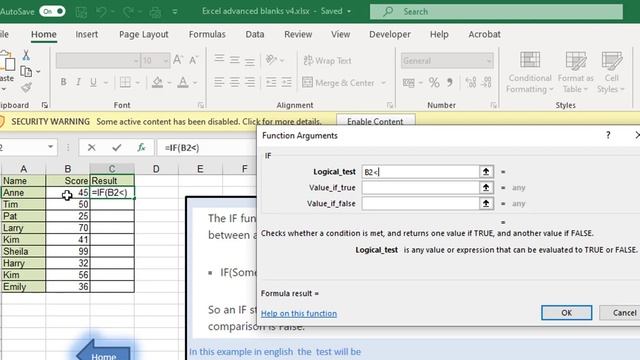Click the Insert Function fx icon
The image size is (640, 360).
point(141,147)
